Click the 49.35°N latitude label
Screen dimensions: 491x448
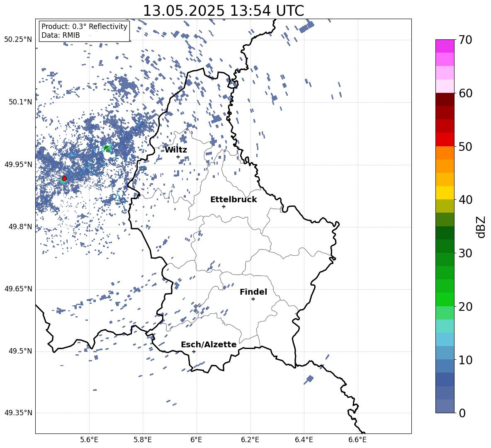[x=19, y=413]
